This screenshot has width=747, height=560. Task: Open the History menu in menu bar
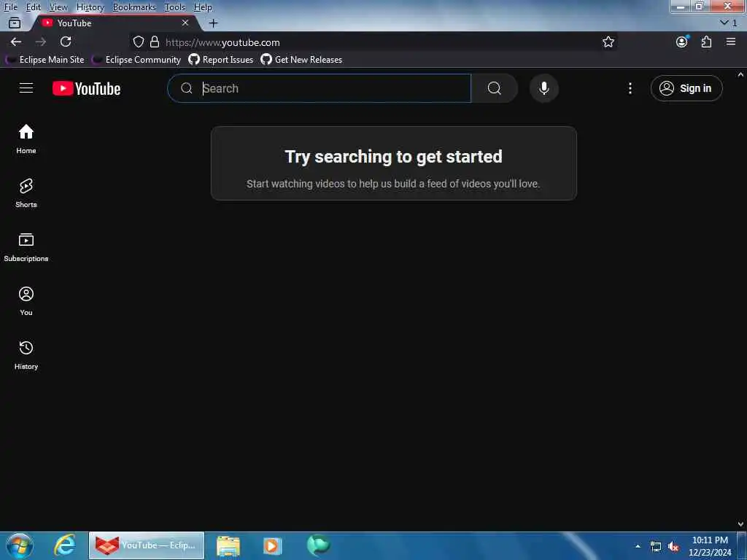click(x=90, y=7)
